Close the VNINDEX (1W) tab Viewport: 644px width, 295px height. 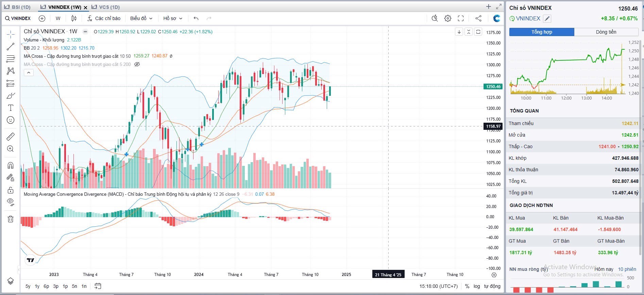(85, 7)
